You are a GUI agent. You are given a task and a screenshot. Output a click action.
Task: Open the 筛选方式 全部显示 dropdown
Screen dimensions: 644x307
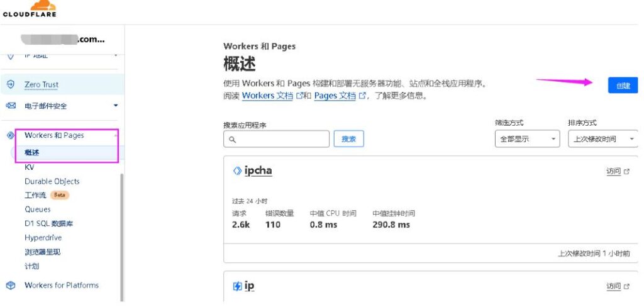tap(527, 139)
